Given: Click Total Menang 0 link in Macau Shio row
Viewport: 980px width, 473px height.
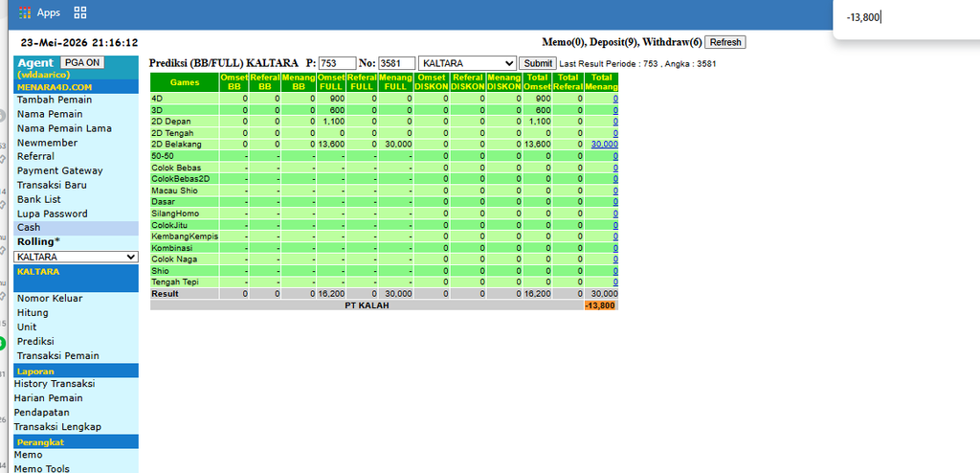Looking at the screenshot, I should 615,191.
